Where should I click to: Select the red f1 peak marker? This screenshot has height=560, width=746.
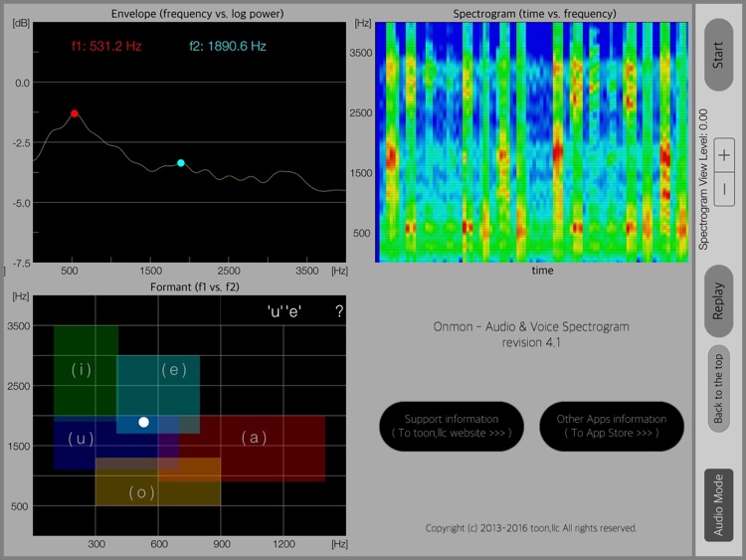coord(74,113)
